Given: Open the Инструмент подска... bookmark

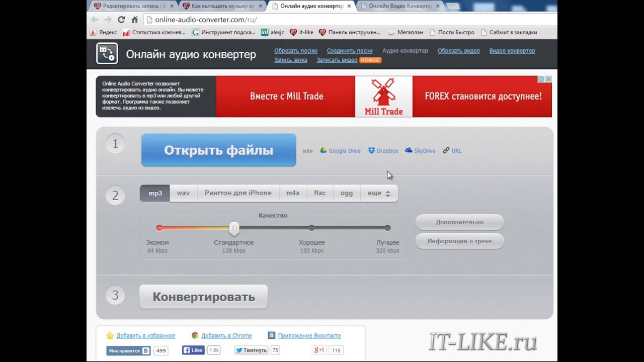Looking at the screenshot, I should 223,32.
